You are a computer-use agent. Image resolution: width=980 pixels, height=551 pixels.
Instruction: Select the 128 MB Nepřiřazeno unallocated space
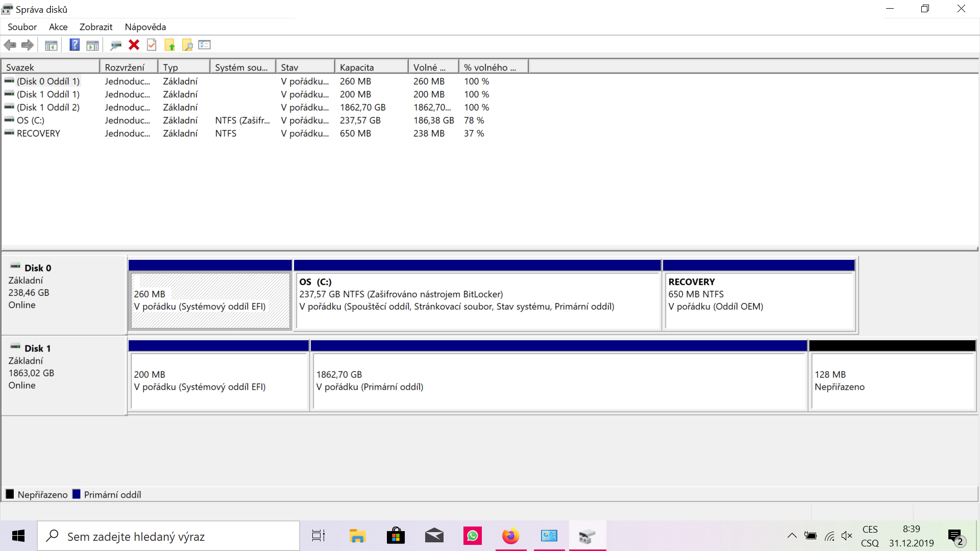(892, 380)
